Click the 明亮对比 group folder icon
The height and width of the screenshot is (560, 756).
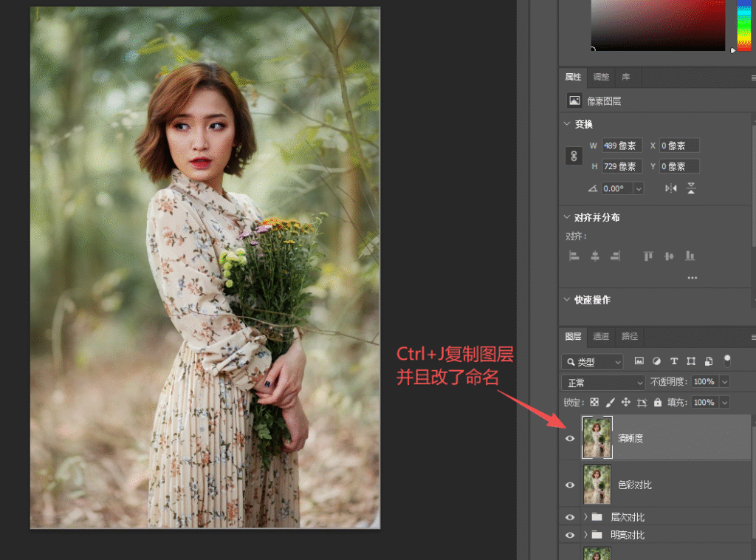(597, 534)
